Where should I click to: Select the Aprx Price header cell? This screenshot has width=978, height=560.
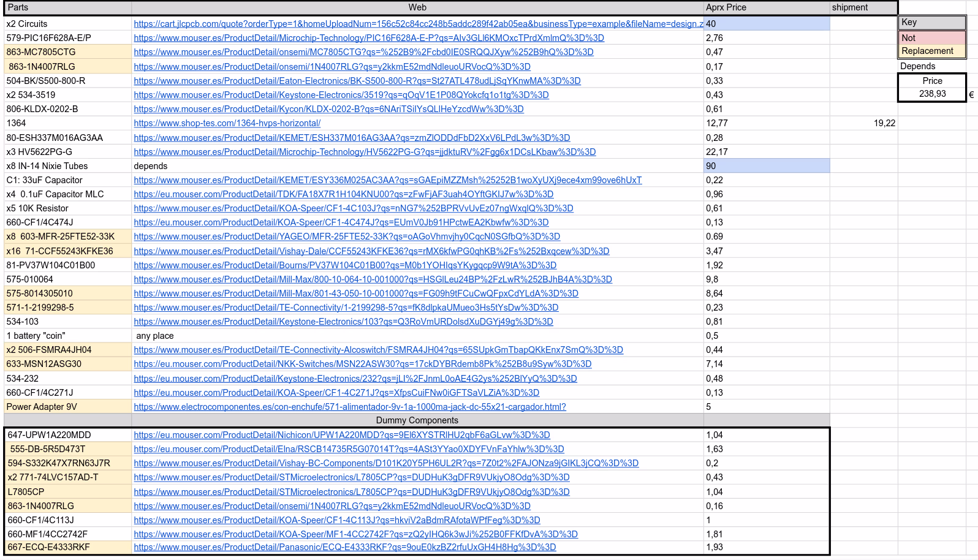(766, 8)
